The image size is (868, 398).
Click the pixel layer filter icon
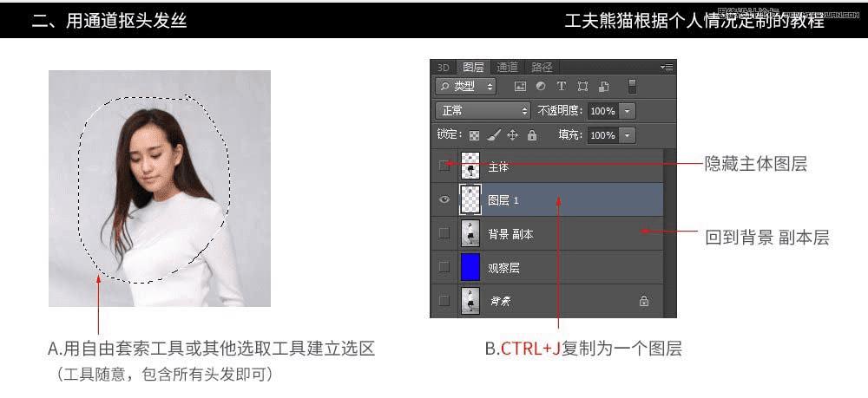[x=520, y=86]
